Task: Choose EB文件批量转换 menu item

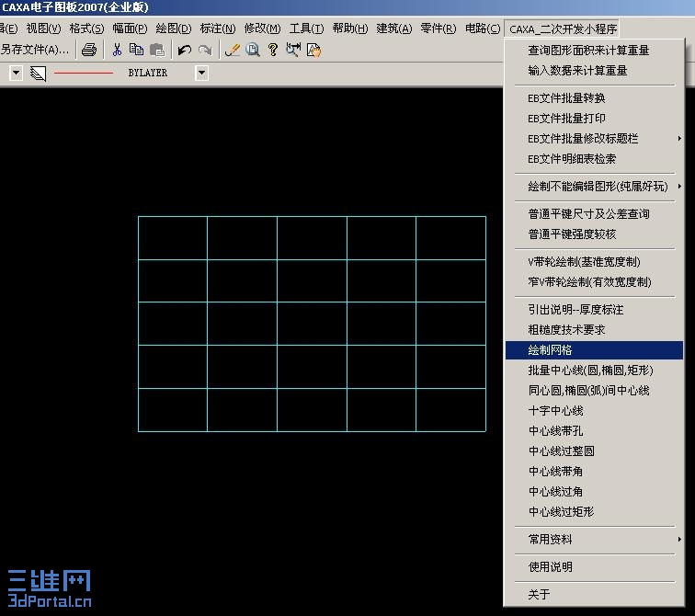Action: pyautogui.click(x=594, y=98)
